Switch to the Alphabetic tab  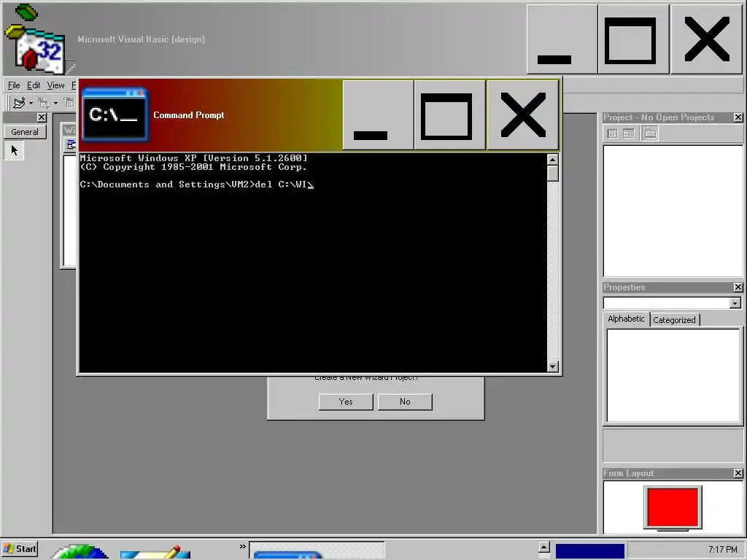[626, 319]
